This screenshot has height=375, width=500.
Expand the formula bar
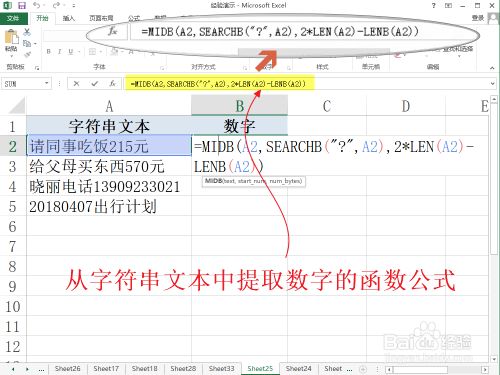coord(493,83)
